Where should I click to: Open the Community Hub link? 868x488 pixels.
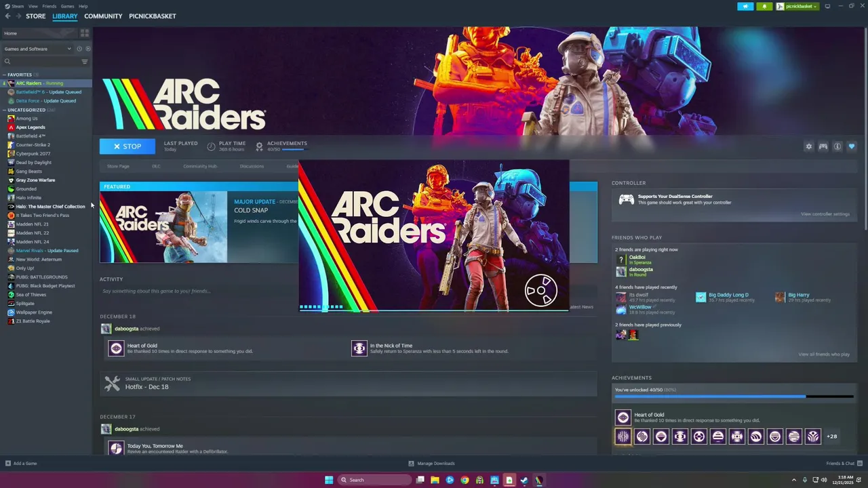[200, 166]
